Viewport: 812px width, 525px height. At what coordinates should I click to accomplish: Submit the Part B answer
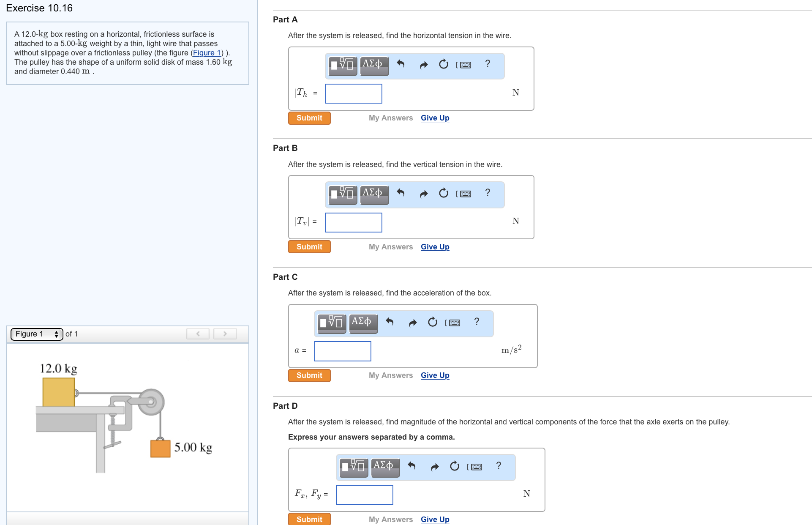309,247
